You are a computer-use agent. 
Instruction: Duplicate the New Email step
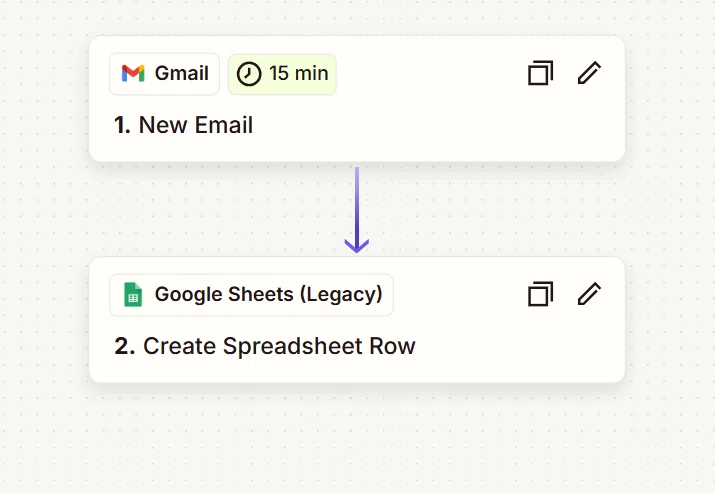click(x=540, y=73)
